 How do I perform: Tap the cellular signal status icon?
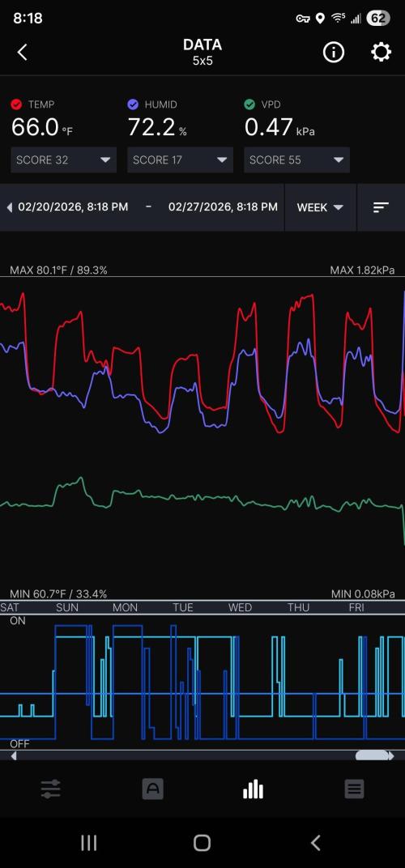pos(355,19)
